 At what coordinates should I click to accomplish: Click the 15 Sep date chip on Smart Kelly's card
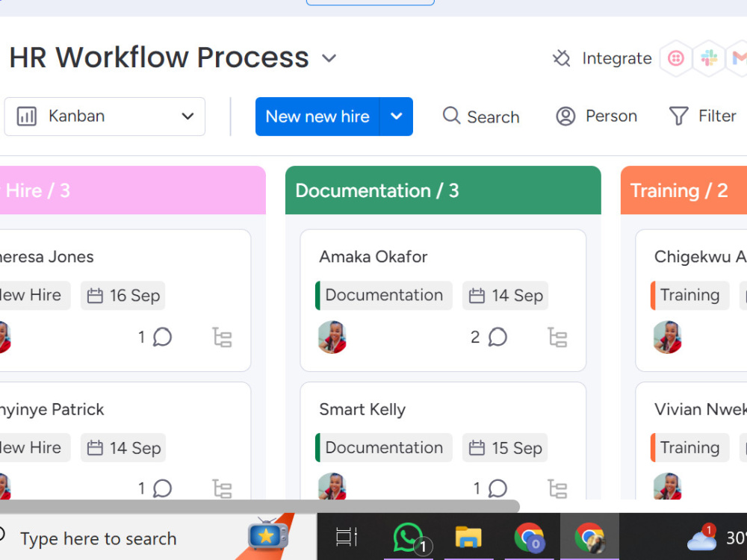coord(505,448)
